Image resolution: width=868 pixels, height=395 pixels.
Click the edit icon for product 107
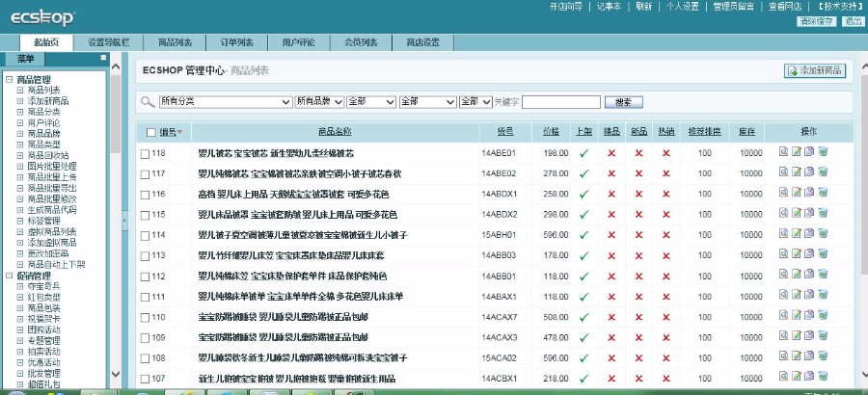[796, 377]
